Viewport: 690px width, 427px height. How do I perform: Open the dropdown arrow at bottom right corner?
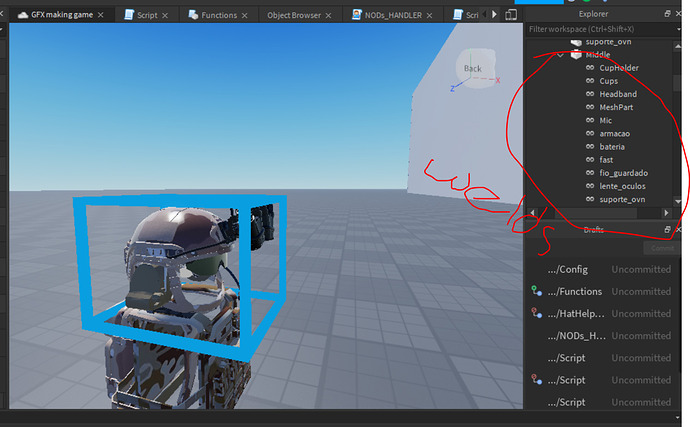pos(678,417)
